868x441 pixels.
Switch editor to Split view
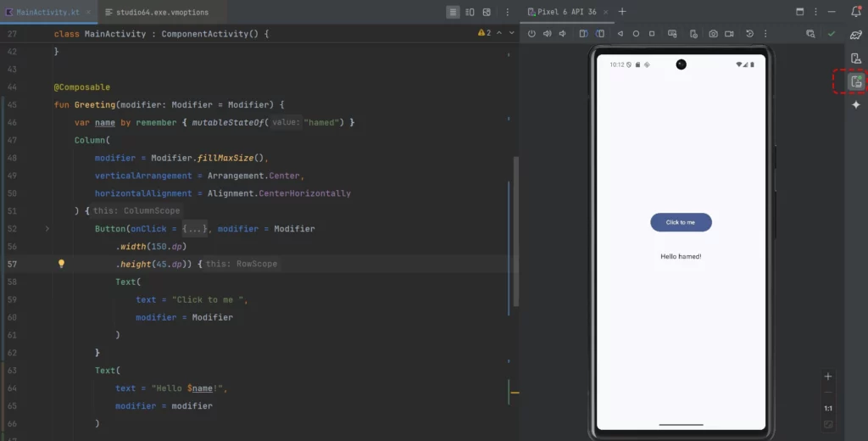(470, 12)
